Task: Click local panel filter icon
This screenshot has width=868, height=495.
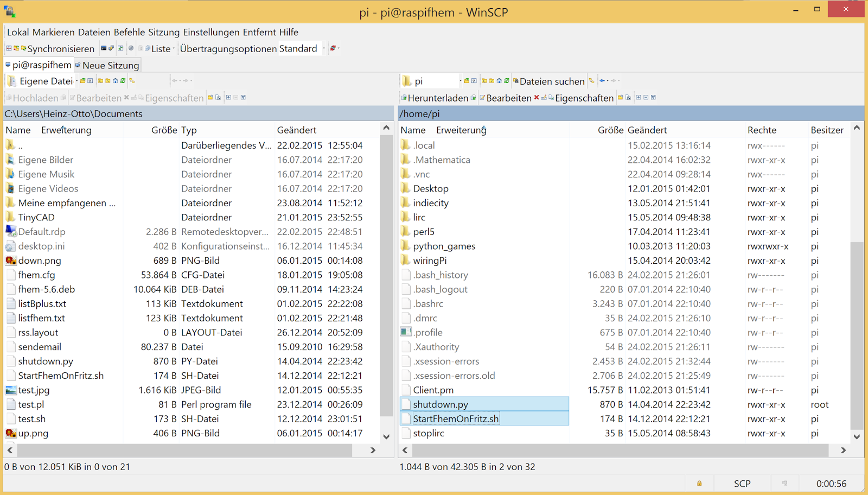Action: coord(90,81)
